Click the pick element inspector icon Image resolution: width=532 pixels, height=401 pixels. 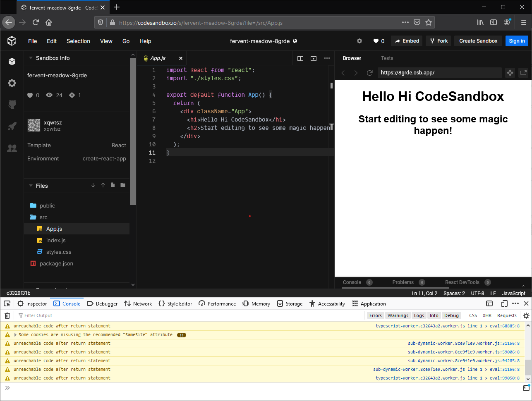7,303
